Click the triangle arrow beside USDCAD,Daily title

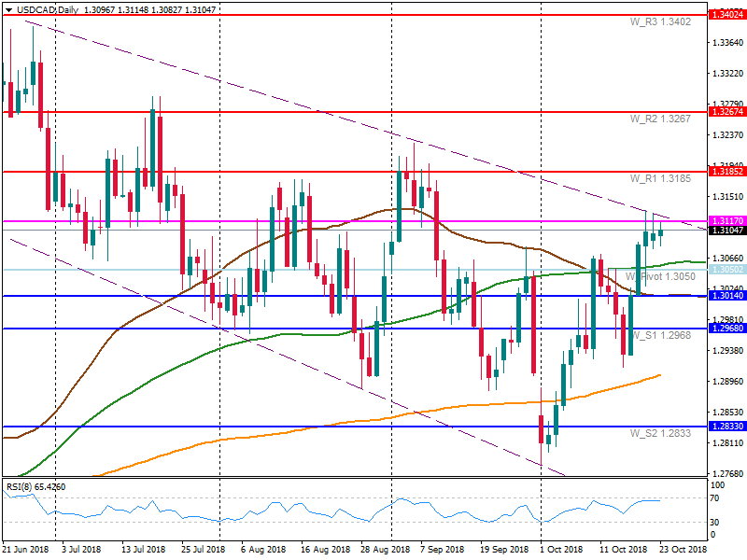pyautogui.click(x=9, y=8)
